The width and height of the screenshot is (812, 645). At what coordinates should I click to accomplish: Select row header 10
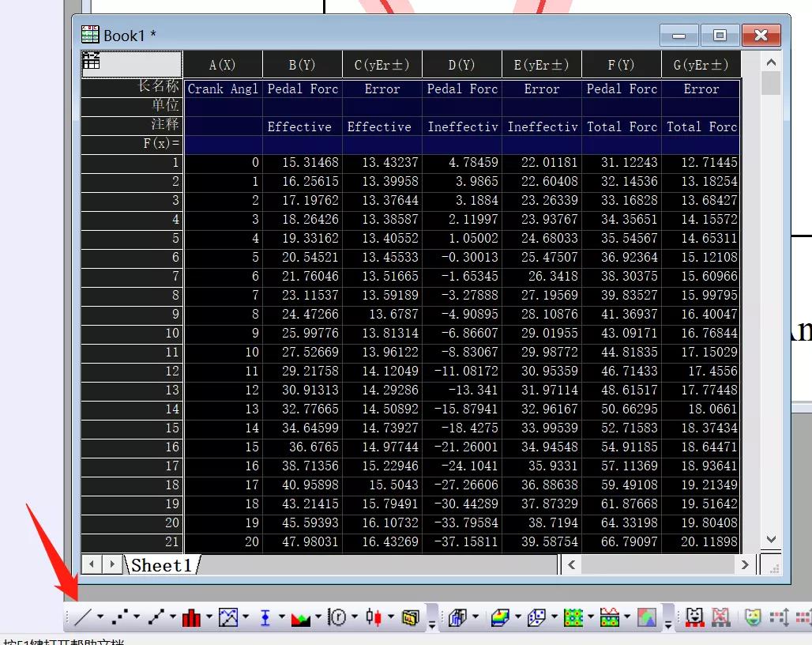coord(132,333)
